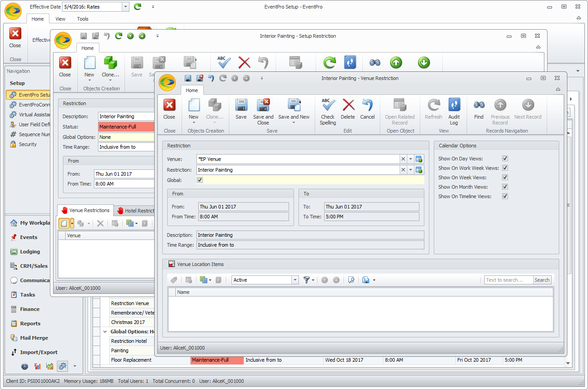The width and height of the screenshot is (588, 390).
Task: Uncheck the Global checkbox
Action: 200,180
